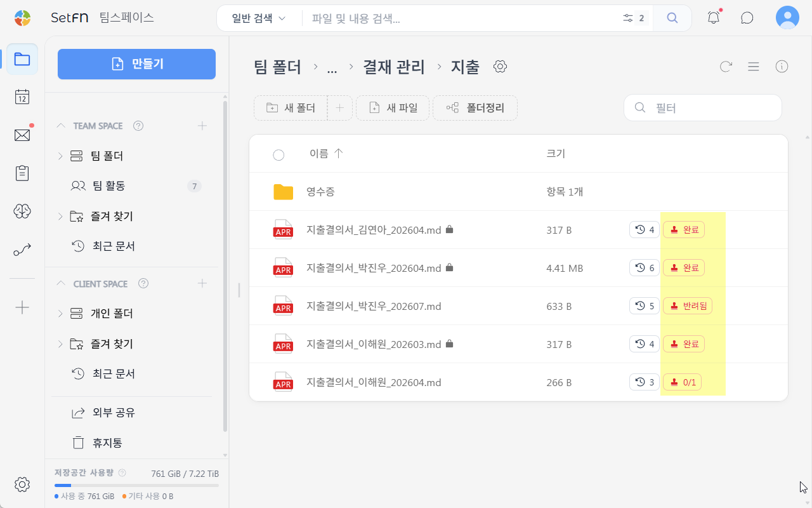Click help icon next to CLIENT SPACE
This screenshot has height=508, width=812.
pos(143,283)
